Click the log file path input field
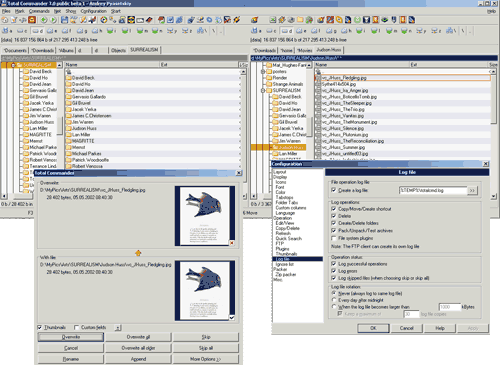The width and height of the screenshot is (500, 365). coord(433,190)
